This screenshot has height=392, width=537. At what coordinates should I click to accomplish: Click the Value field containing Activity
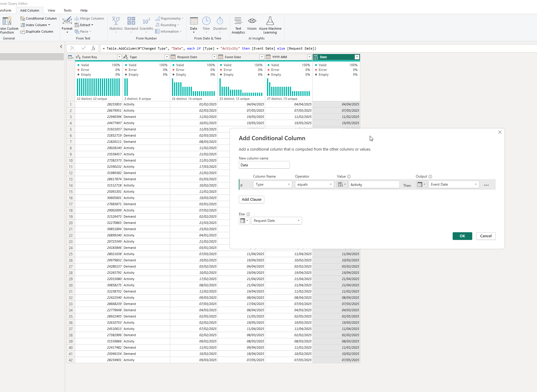pos(374,184)
